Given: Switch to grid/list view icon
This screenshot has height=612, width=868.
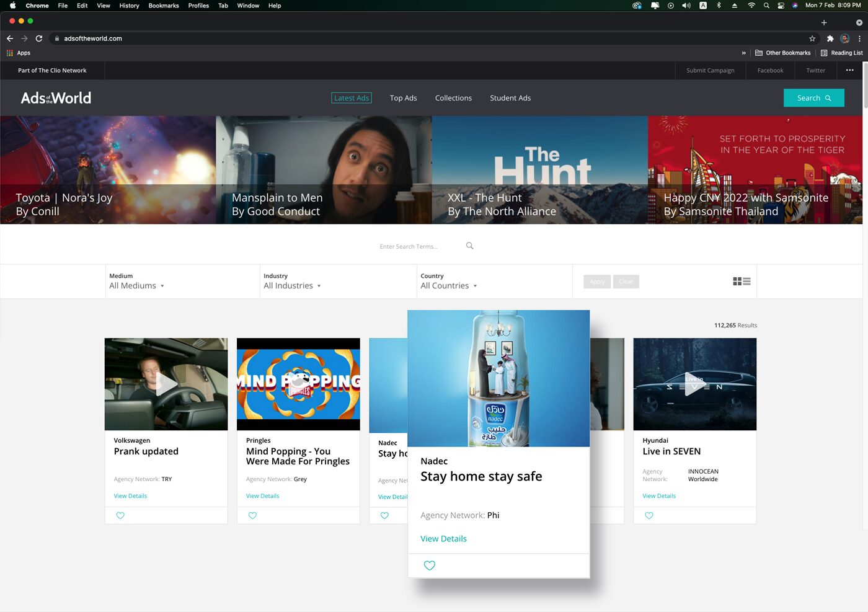Looking at the screenshot, I should (742, 282).
